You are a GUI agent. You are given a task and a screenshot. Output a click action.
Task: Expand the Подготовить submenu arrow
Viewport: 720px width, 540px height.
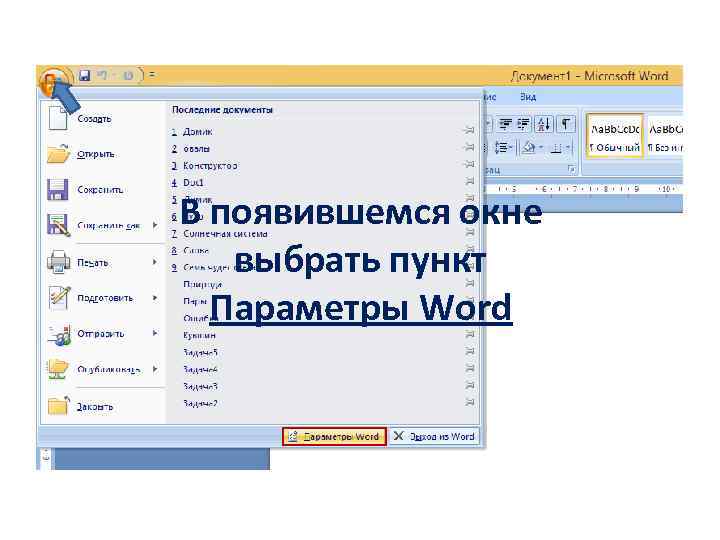point(155,298)
